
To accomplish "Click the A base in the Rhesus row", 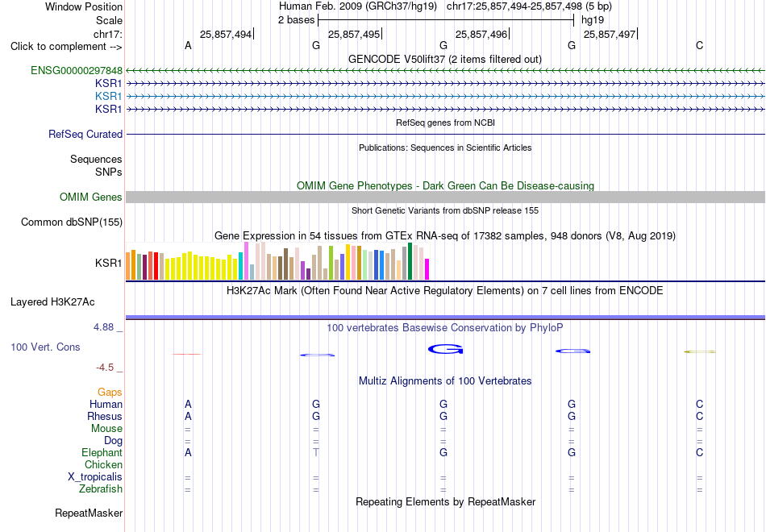I will pyautogui.click(x=188, y=416).
